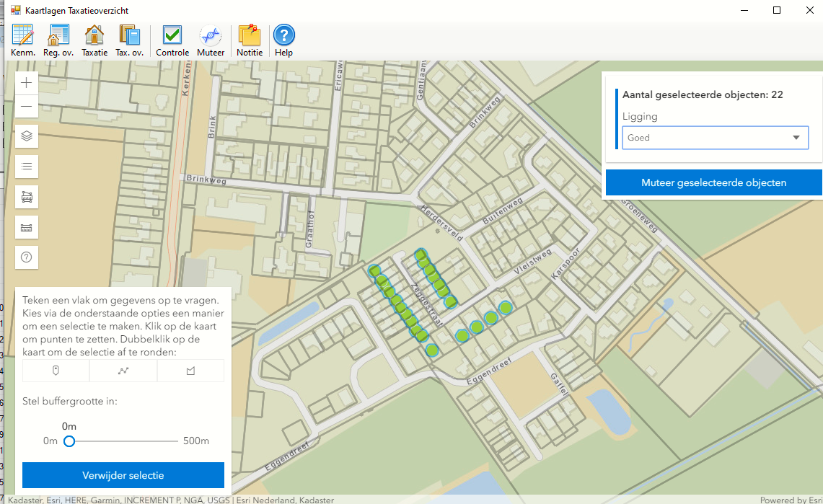Click the Taxatie house icon

click(94, 40)
